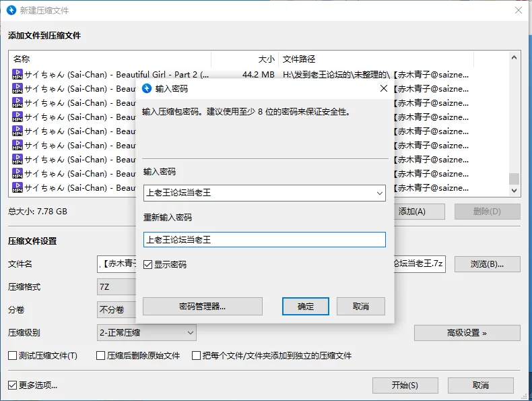The image size is (532, 401).
Task: Click 取消 in the password dialog
Action: pyautogui.click(x=361, y=306)
